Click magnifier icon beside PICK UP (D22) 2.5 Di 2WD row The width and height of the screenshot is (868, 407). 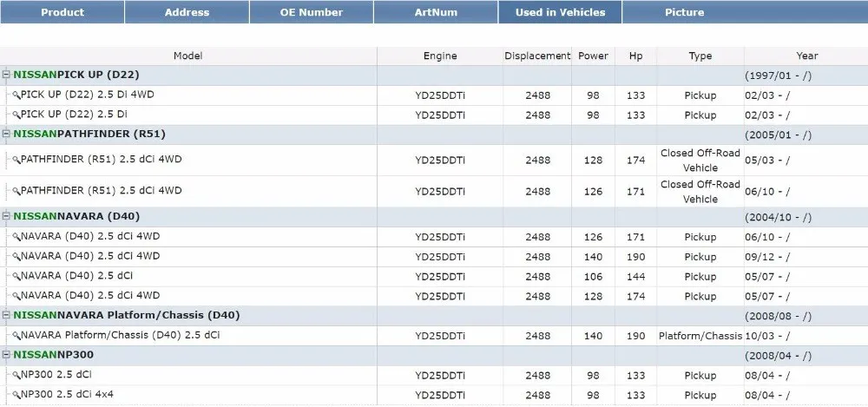pos(16,115)
